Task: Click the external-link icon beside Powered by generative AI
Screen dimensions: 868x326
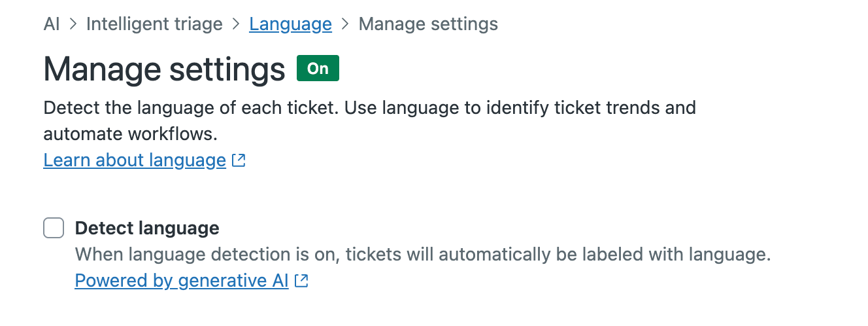Action: pos(301,281)
